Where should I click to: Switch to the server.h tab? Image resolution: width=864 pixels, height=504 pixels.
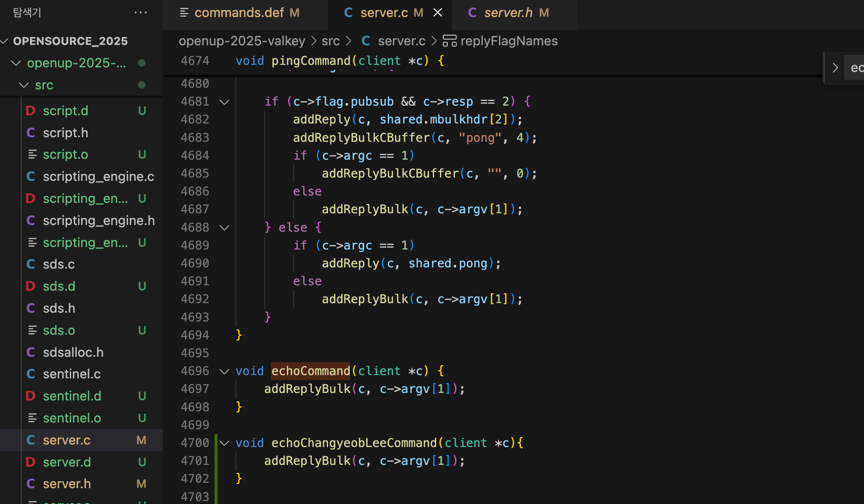(508, 12)
